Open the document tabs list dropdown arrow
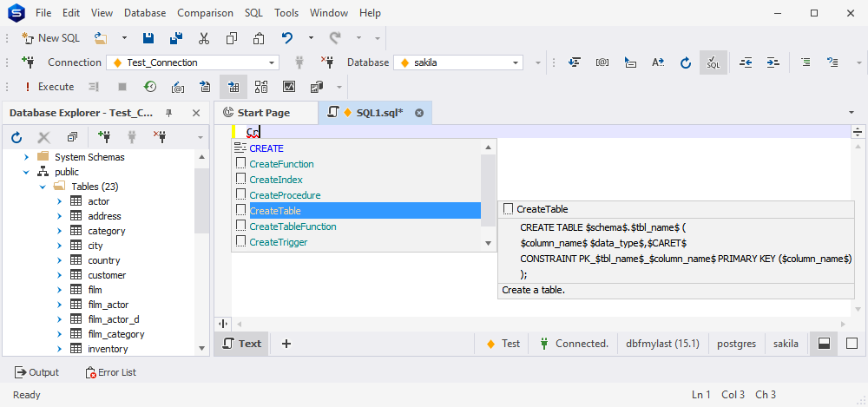This screenshot has height=407, width=868. pyautogui.click(x=852, y=113)
